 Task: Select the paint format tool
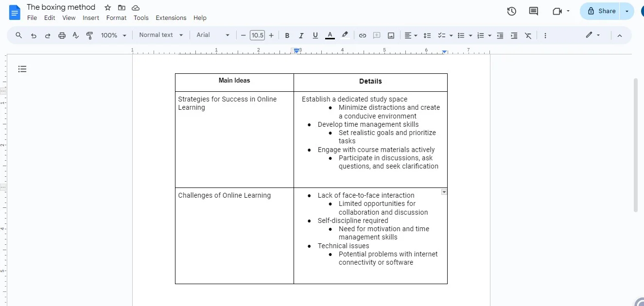pyautogui.click(x=89, y=35)
